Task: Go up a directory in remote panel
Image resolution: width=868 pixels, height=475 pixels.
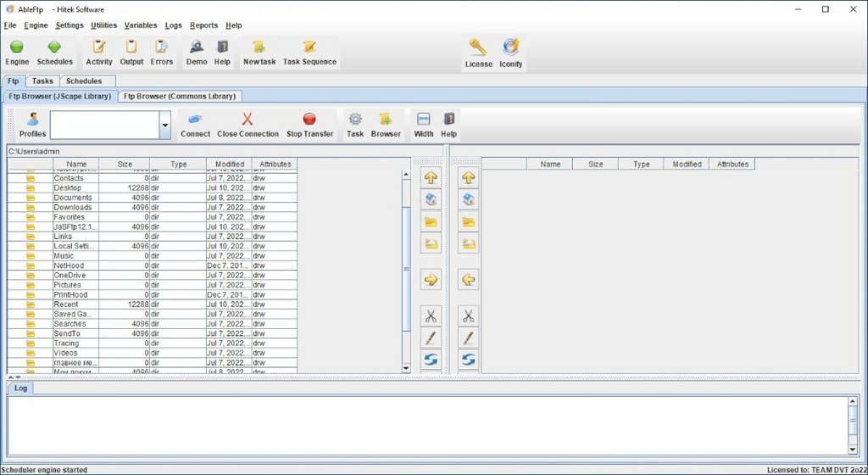Action: 468,178
